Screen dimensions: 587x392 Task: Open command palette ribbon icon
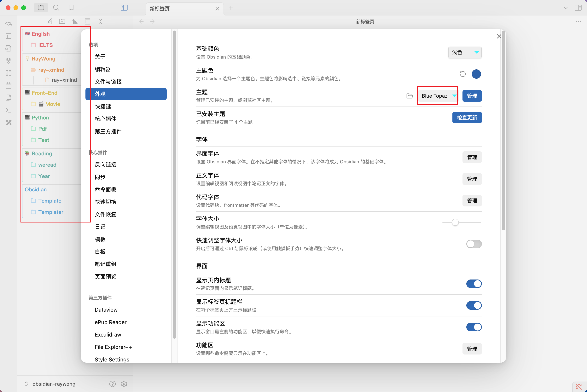tap(9, 110)
